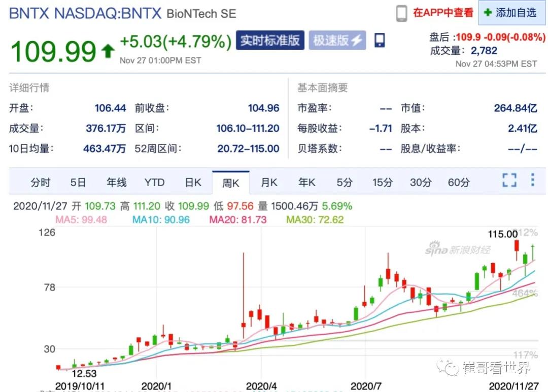Select the 分时 chart tab
The height and width of the screenshot is (392, 548).
41,183
